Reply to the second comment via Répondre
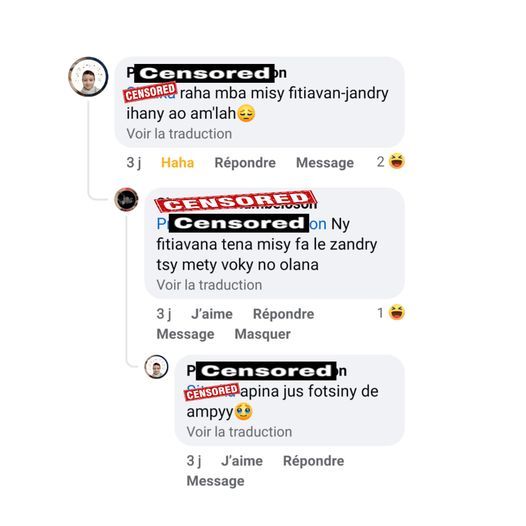 pos(283,314)
